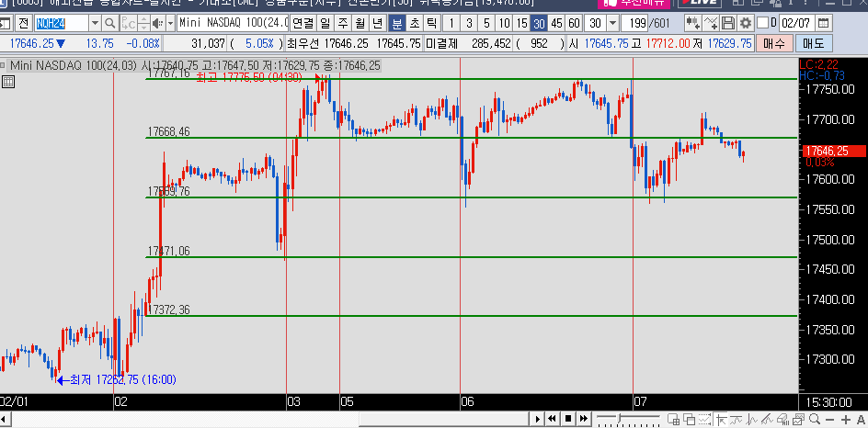
Task: Switch chart period to 주 (weekly)
Action: (343, 23)
